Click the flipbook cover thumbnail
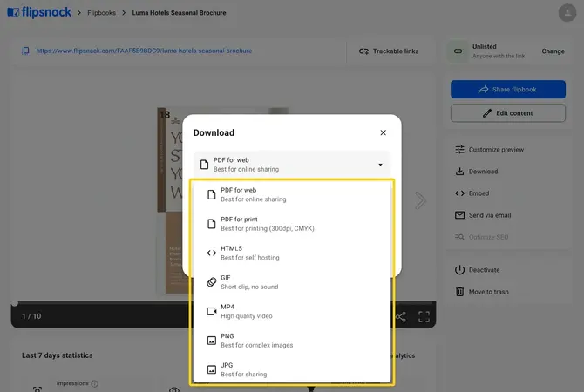 click(171, 200)
